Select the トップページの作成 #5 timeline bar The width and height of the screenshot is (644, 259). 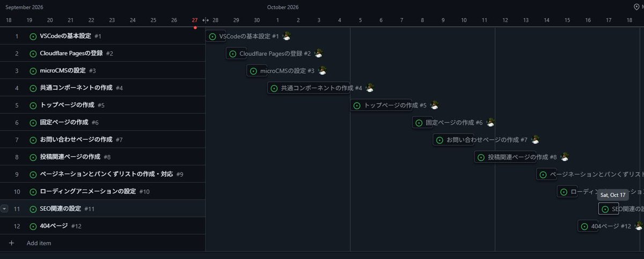pyautogui.click(x=381, y=105)
